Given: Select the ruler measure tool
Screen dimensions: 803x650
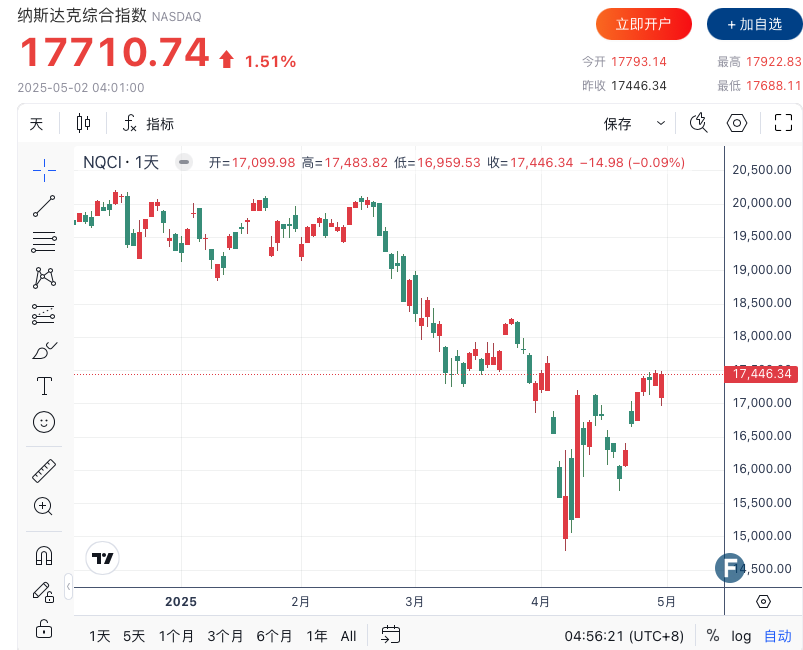Looking at the screenshot, I should click(x=44, y=470).
